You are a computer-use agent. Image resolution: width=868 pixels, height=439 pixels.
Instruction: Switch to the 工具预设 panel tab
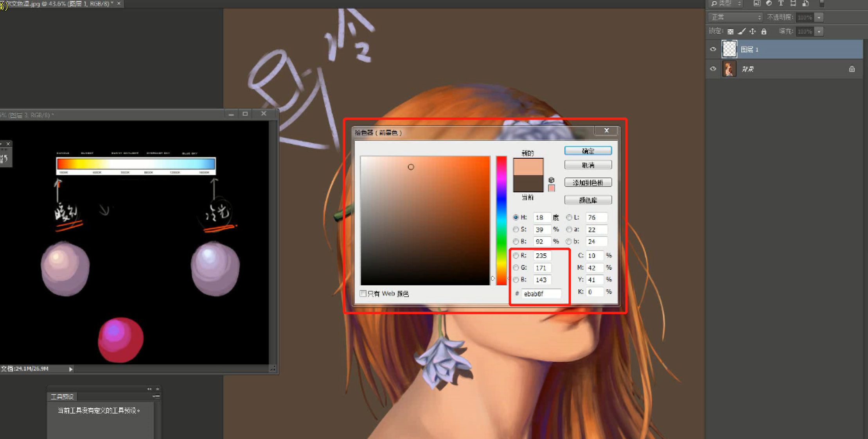click(62, 396)
